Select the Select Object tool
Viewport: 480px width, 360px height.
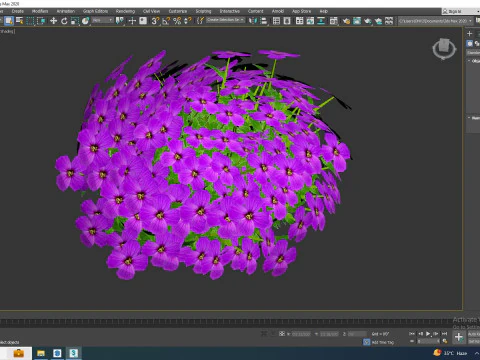coord(9,21)
